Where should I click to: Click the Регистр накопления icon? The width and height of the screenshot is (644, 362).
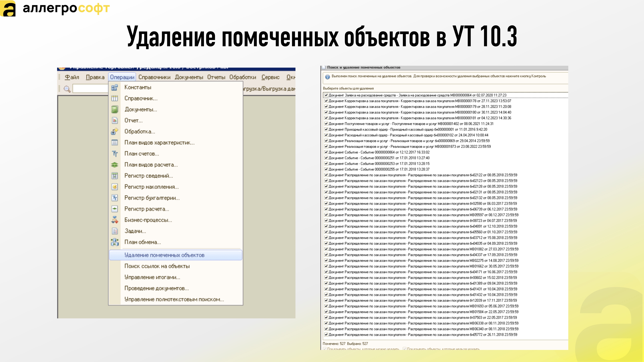click(x=114, y=187)
